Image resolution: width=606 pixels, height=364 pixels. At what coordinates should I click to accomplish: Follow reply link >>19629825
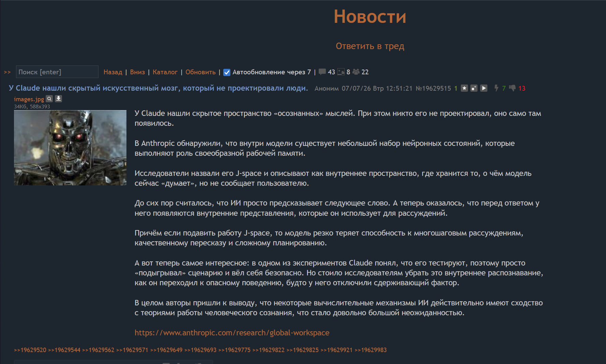(x=303, y=350)
